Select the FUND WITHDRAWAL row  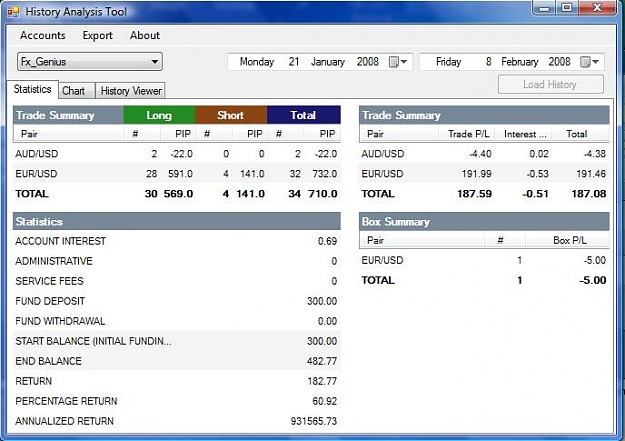[177, 321]
